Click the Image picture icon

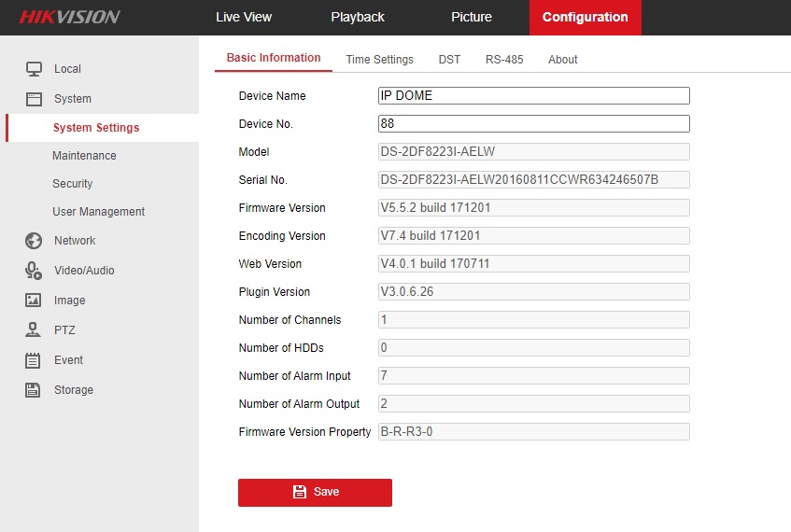[34, 301]
